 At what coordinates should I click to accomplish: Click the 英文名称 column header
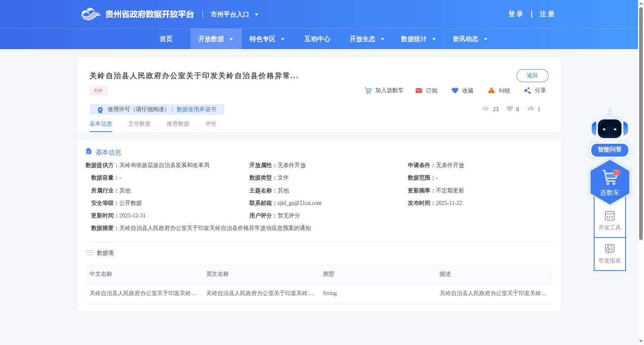pos(217,274)
